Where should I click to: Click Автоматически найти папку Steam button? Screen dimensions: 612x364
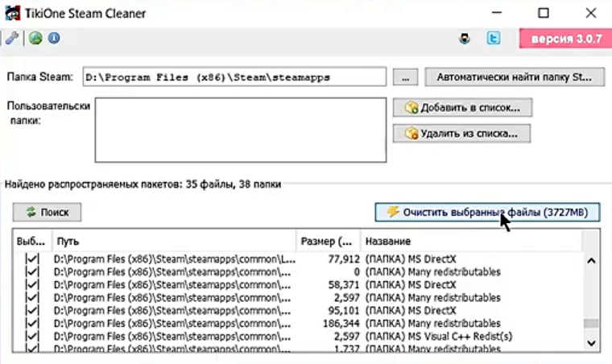(x=515, y=77)
